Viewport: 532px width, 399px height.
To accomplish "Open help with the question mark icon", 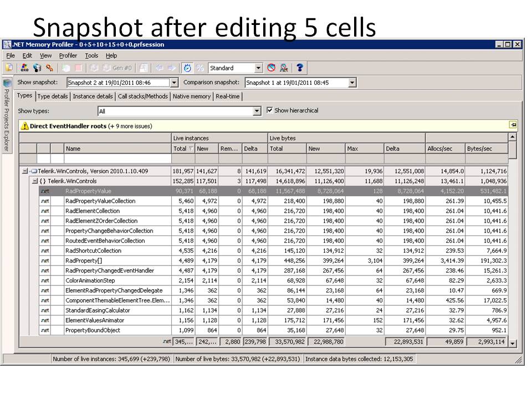I will point(300,68).
